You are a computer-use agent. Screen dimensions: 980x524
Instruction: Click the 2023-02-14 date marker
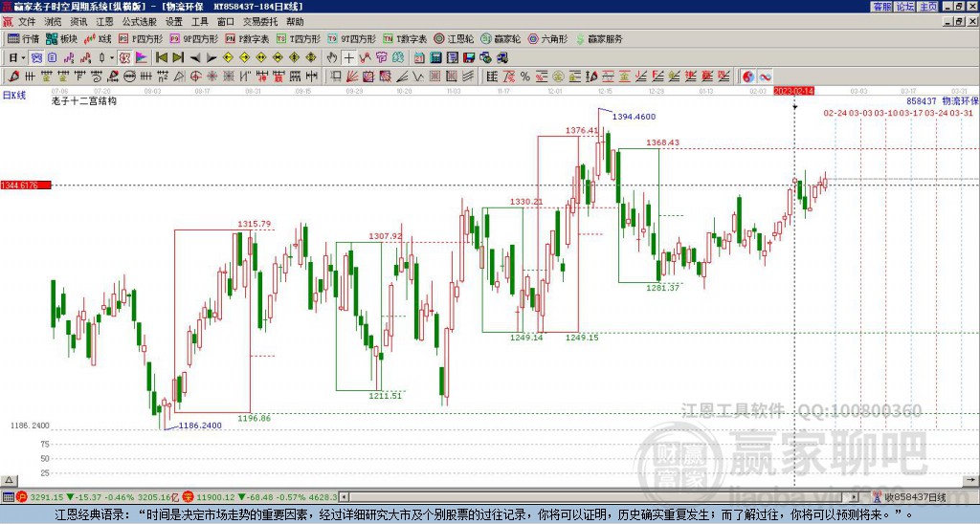pyautogui.click(x=793, y=91)
